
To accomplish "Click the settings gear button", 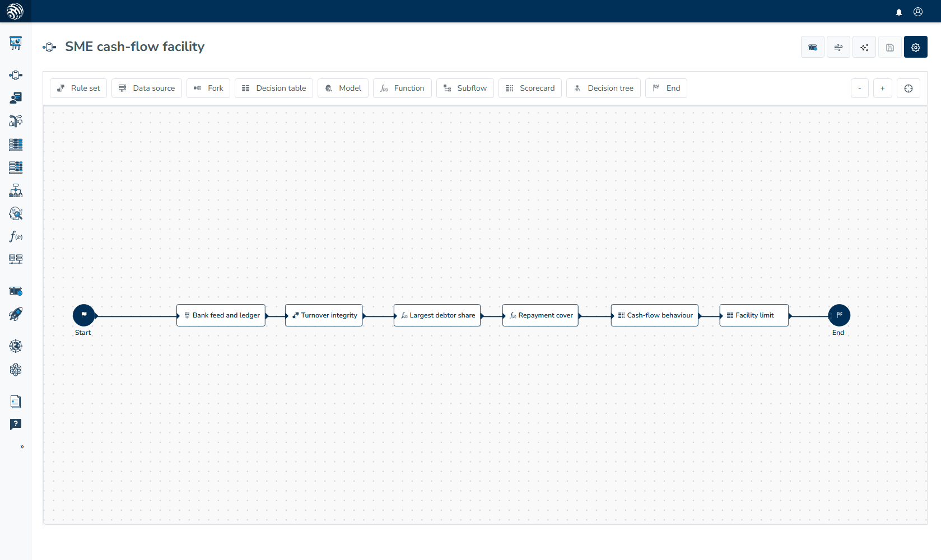I will (x=916, y=47).
